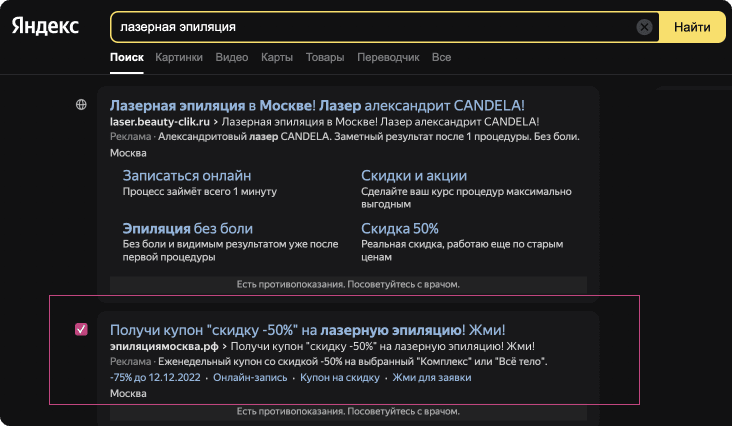Open the Видео tab
This screenshot has width=732, height=426.
click(231, 58)
